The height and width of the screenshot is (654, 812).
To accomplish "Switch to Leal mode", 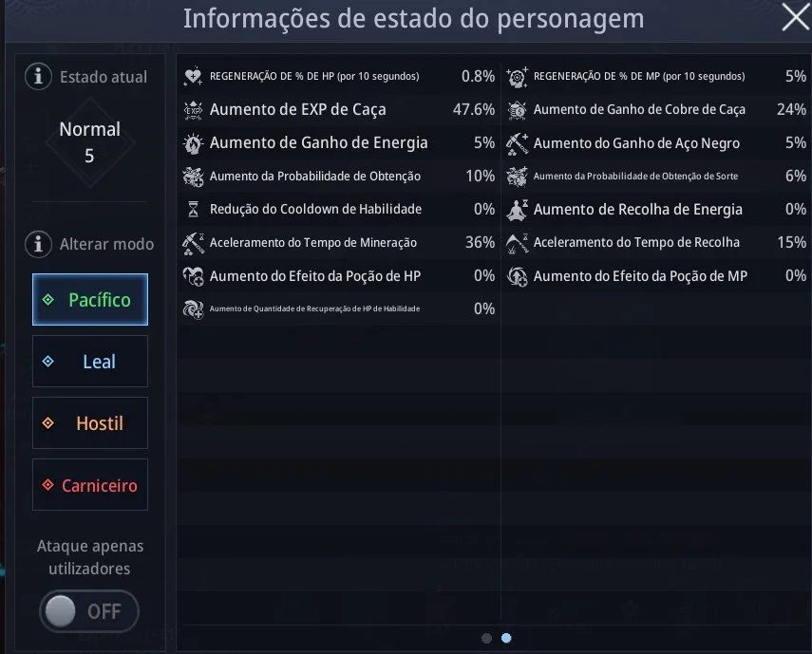I will coord(90,361).
